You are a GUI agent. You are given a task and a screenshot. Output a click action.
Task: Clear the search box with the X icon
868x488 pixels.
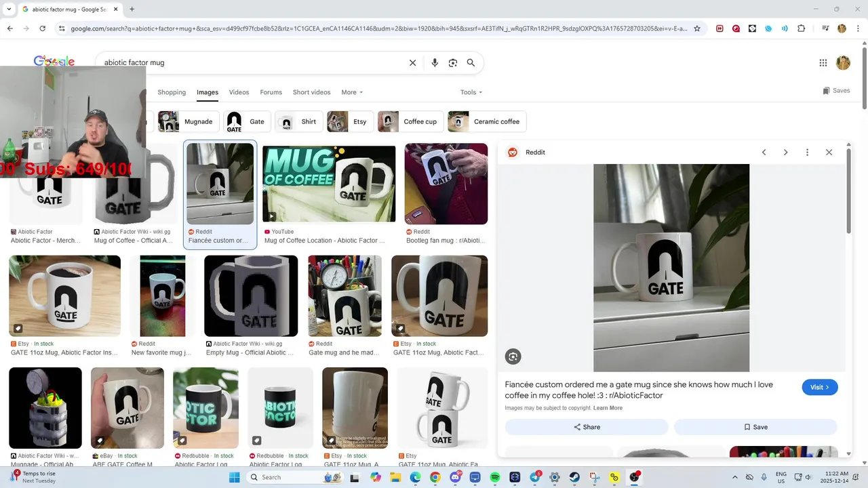[412, 62]
